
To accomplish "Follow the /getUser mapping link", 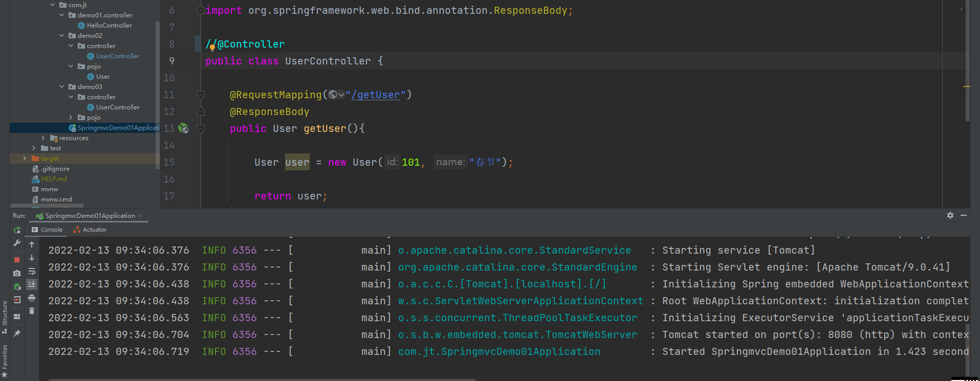I will click(376, 95).
